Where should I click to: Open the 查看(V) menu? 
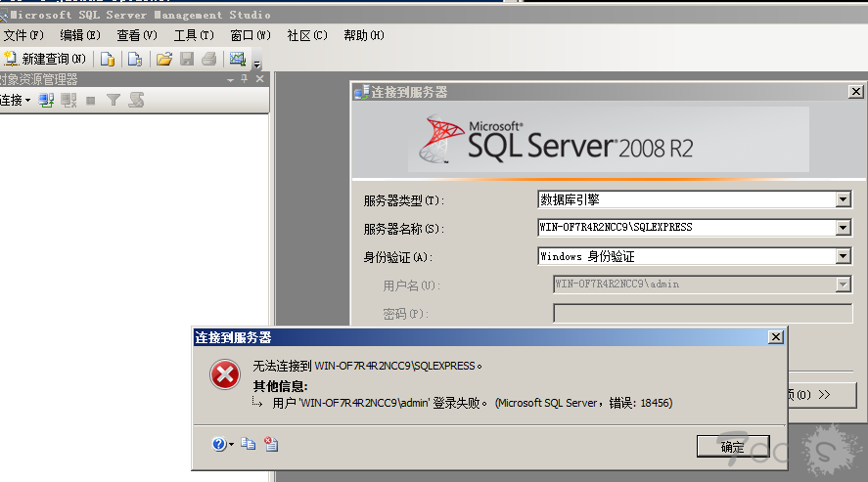click(137, 35)
